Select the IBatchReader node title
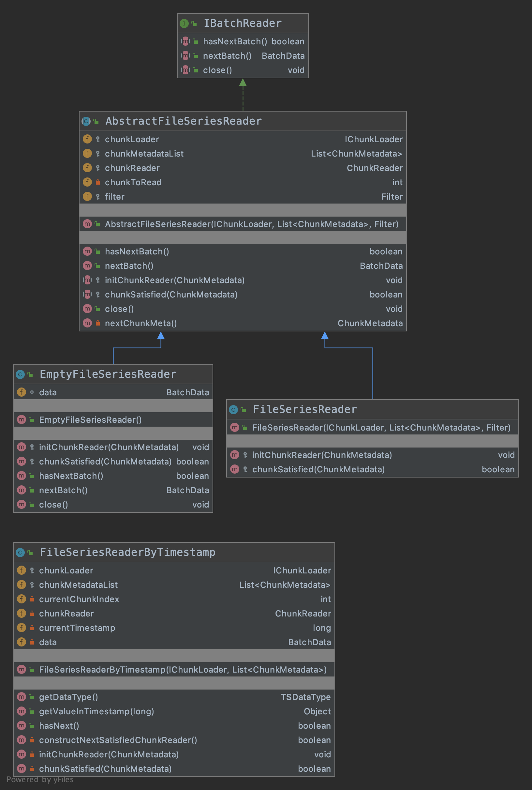This screenshot has width=532, height=790. (242, 23)
